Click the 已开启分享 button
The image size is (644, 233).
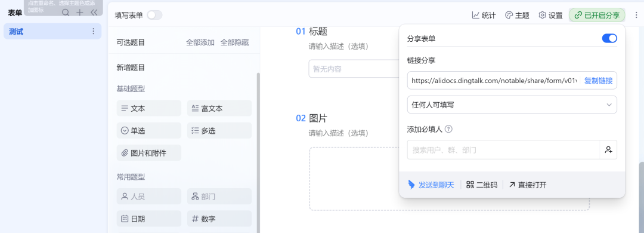597,15
